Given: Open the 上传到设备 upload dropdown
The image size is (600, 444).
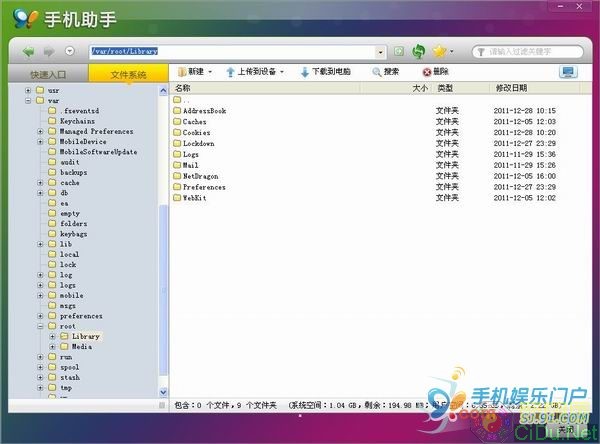Looking at the screenshot, I should pos(254,72).
